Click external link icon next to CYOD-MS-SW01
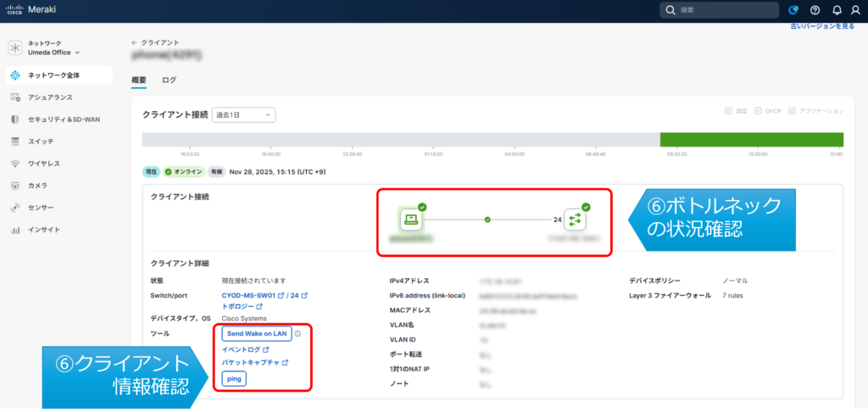The height and width of the screenshot is (412, 868). click(281, 296)
